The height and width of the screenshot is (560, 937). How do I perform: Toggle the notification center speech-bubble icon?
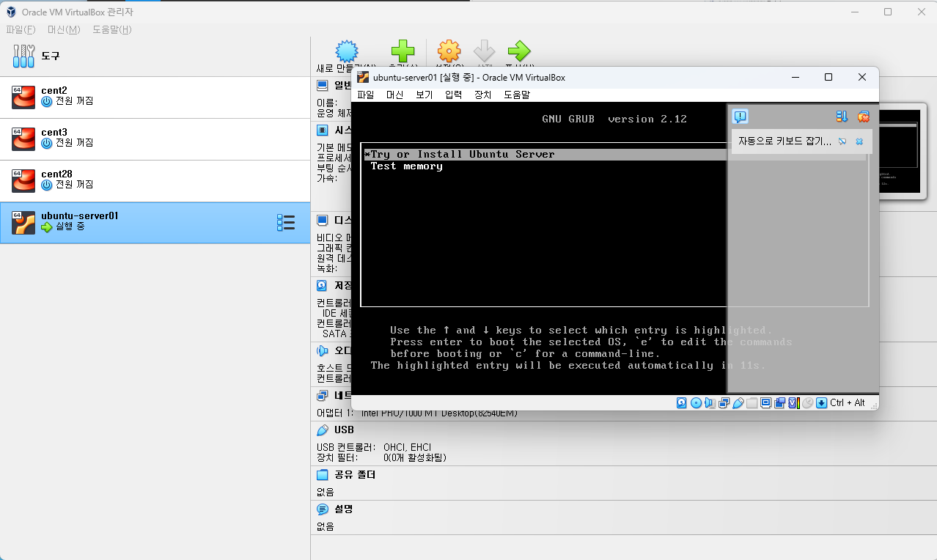[741, 117]
